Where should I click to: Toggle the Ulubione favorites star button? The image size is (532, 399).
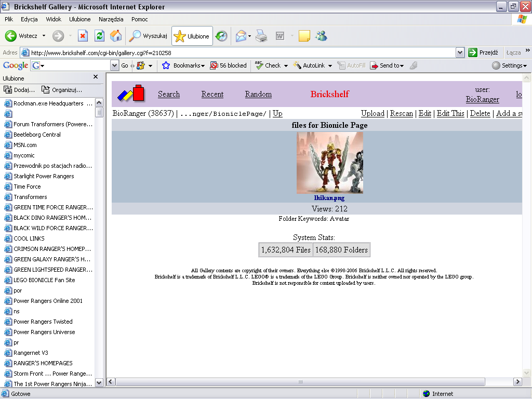(x=192, y=36)
